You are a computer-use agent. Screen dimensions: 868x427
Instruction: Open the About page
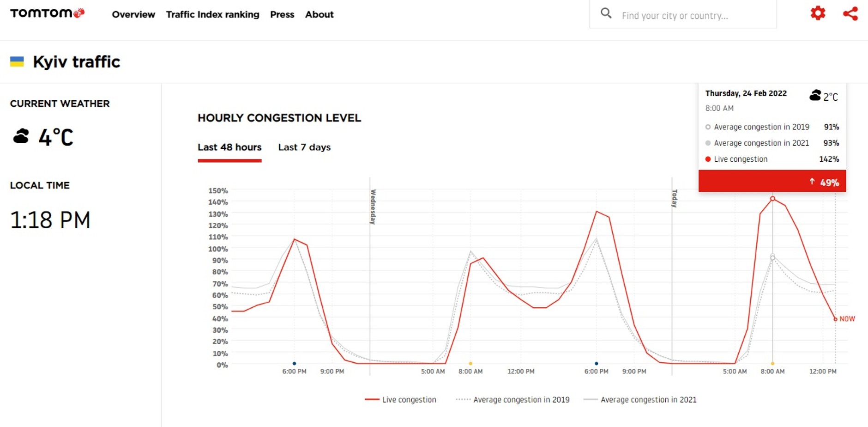319,14
